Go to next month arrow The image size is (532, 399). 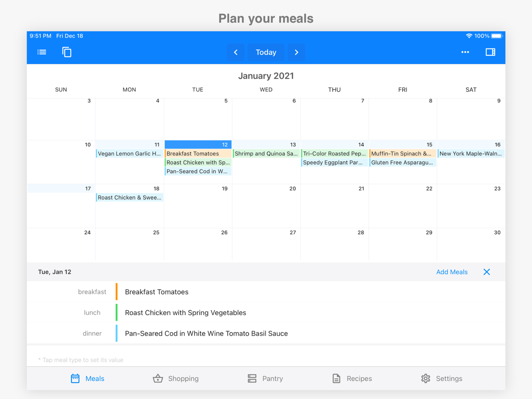pyautogui.click(x=297, y=52)
